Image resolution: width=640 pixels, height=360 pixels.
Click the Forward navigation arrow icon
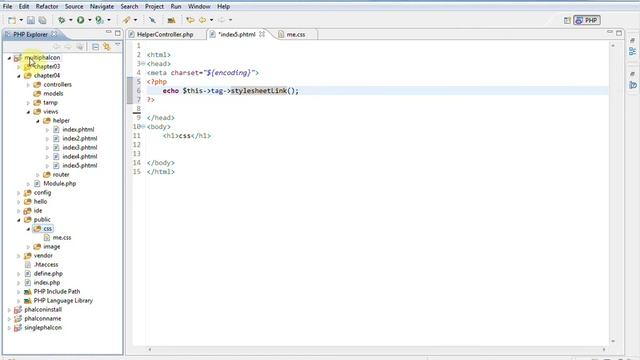[x=221, y=20]
